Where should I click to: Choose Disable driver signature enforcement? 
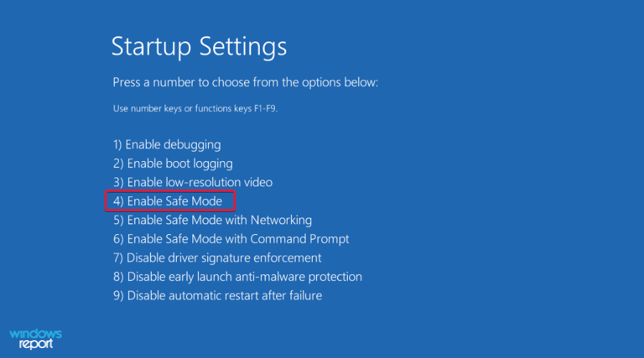[x=217, y=258]
